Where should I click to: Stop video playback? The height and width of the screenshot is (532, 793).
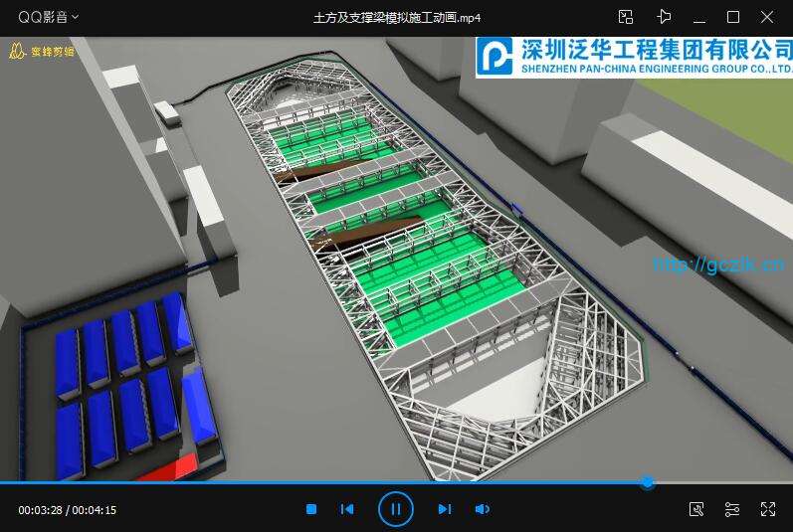[311, 509]
